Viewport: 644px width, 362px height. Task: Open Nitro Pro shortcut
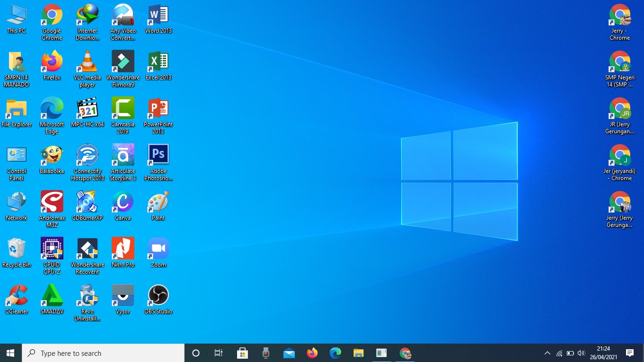click(123, 253)
